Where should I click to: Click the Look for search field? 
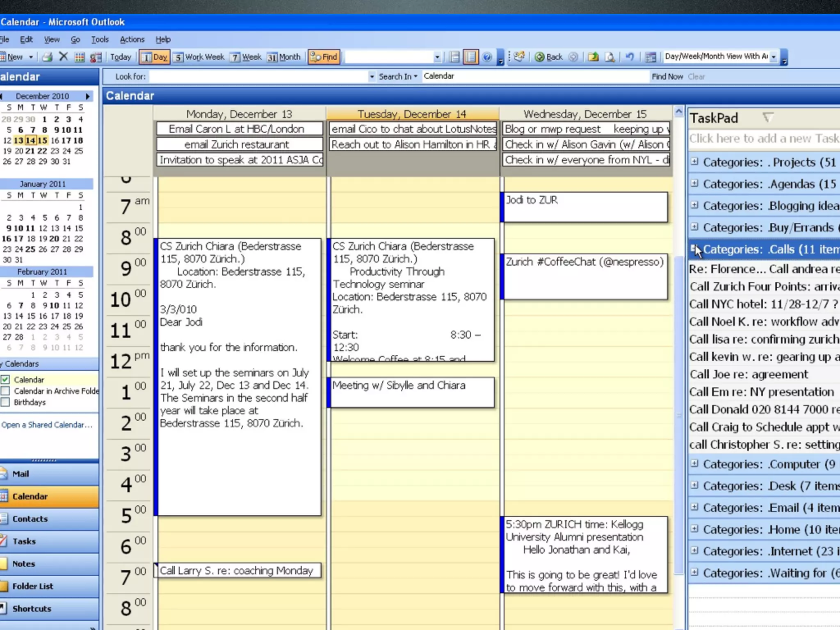click(x=258, y=77)
